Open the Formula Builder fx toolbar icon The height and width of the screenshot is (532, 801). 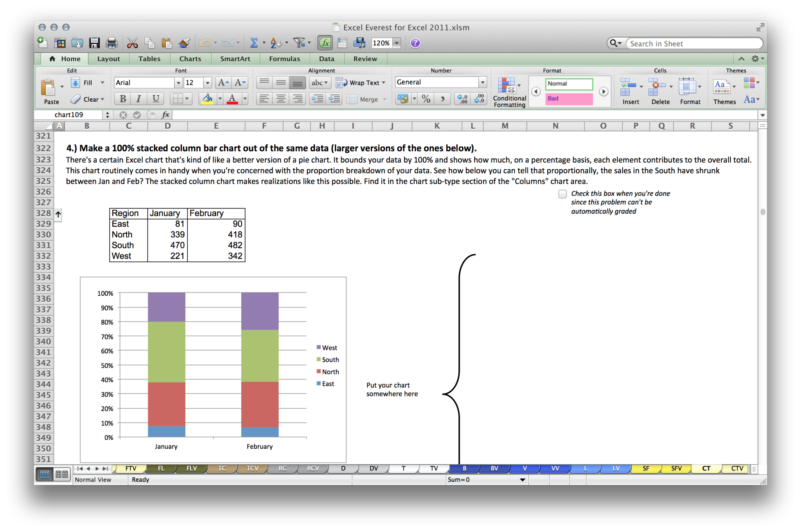click(x=325, y=43)
